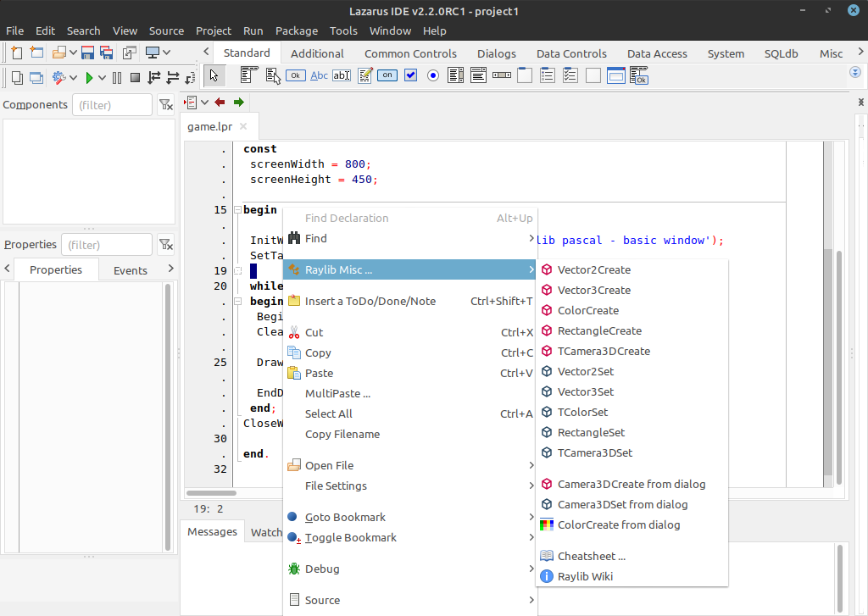The image size is (868, 616).
Task: Switch to the Dialogs palette tab
Action: coord(497,53)
